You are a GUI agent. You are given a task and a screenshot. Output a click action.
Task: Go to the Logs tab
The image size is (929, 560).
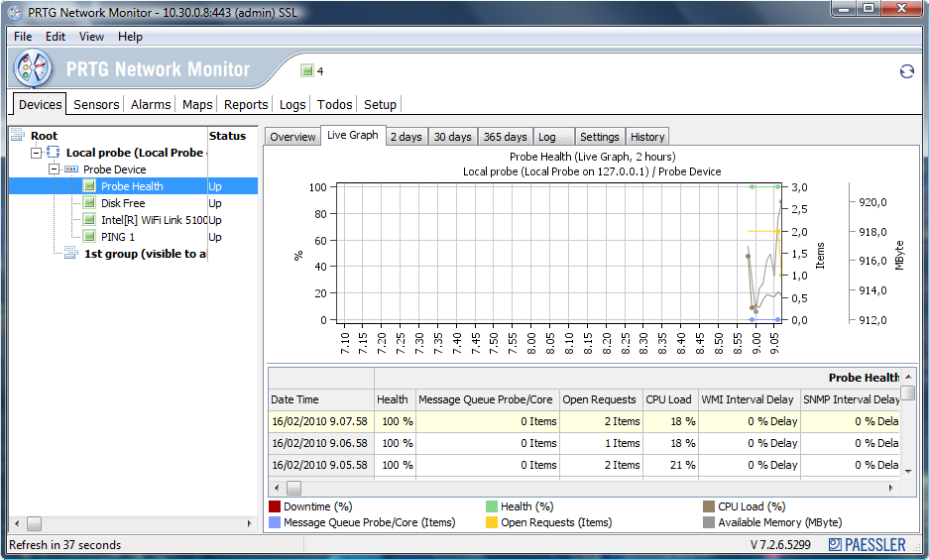292,105
